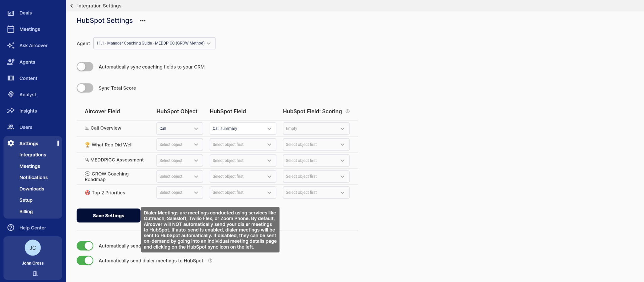The image size is (644, 282).
Task: Open the Empty scoring dropdown for Call Overview
Action: click(316, 128)
